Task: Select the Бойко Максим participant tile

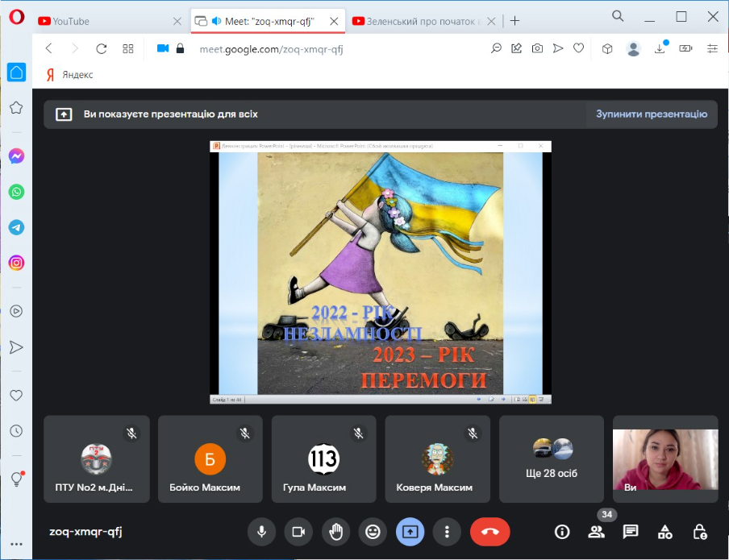Action: point(210,459)
